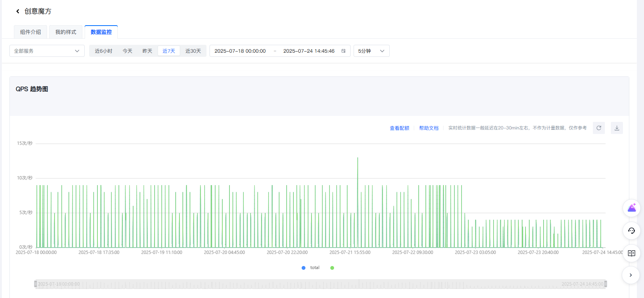This screenshot has height=298, width=644.
Task: Toggle the total series legend
Action: (x=311, y=268)
